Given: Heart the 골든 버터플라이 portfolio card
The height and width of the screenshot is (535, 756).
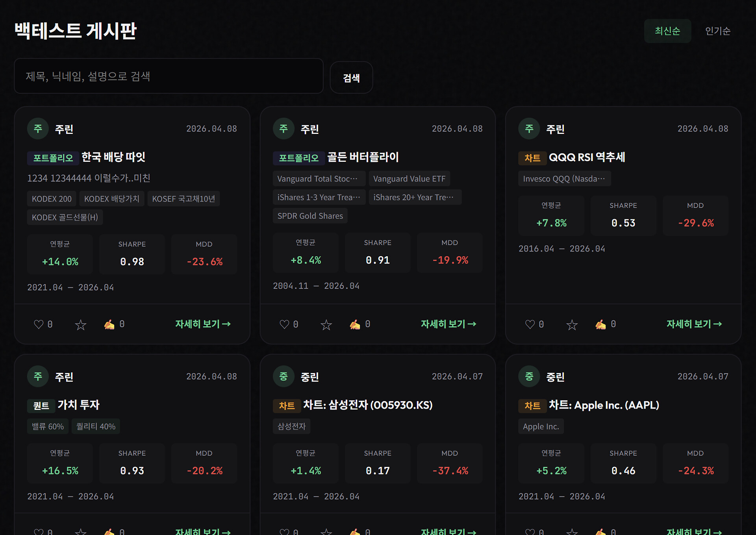Looking at the screenshot, I should click(x=284, y=324).
